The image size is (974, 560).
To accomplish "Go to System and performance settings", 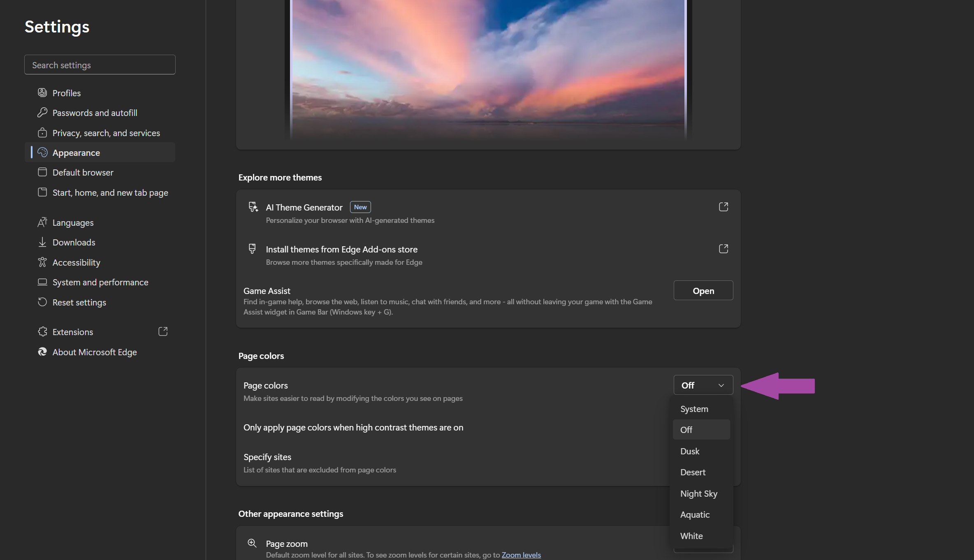I will pyautogui.click(x=100, y=282).
